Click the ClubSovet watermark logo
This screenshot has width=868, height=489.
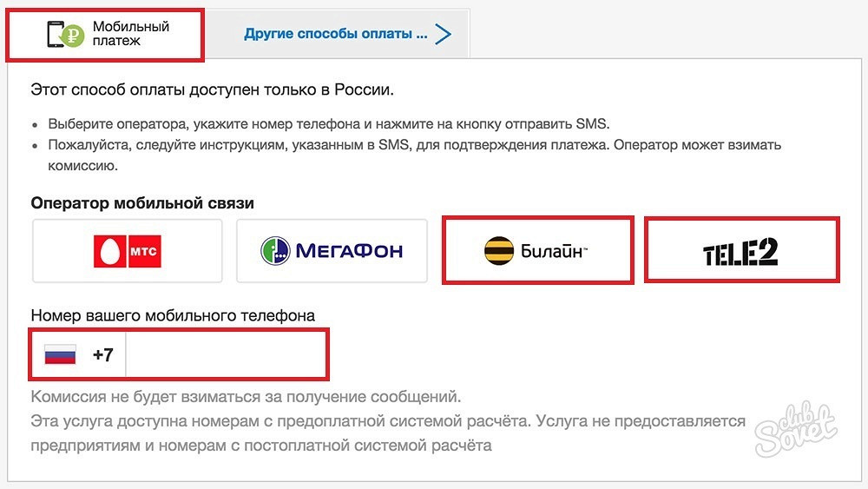coord(796,429)
